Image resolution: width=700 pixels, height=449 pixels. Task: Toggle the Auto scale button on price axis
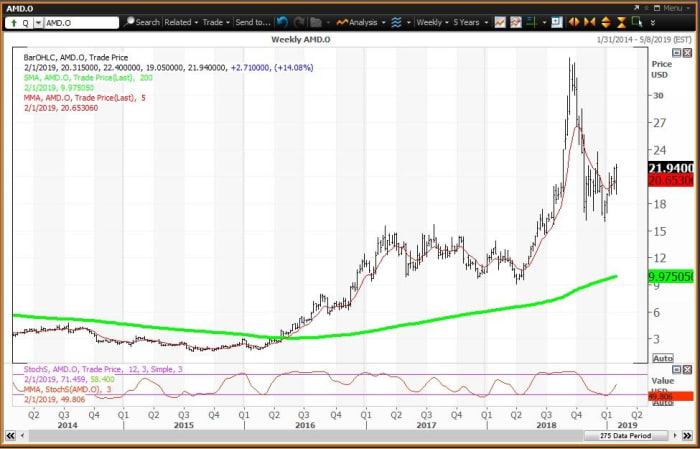[x=662, y=358]
